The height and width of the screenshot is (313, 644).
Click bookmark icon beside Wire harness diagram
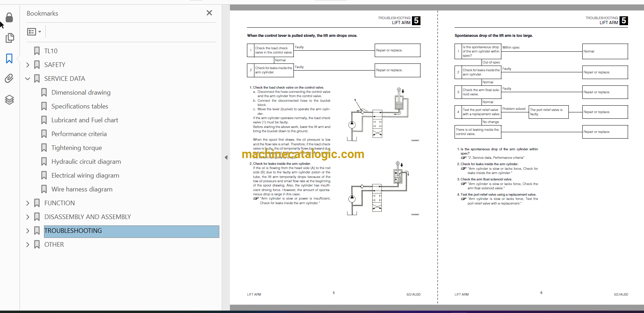[44, 189]
